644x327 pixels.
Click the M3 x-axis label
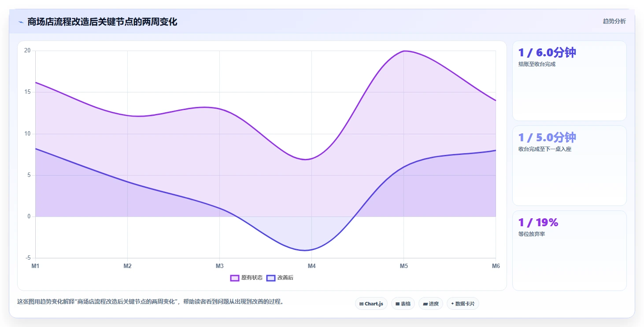coord(219,266)
